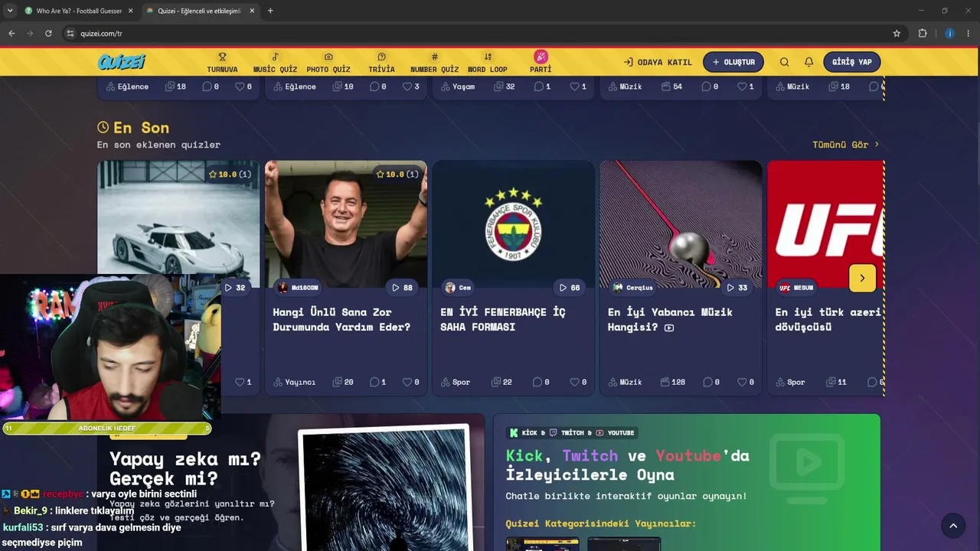Click author Cerqius avatar label
980x551 pixels.
(x=632, y=288)
